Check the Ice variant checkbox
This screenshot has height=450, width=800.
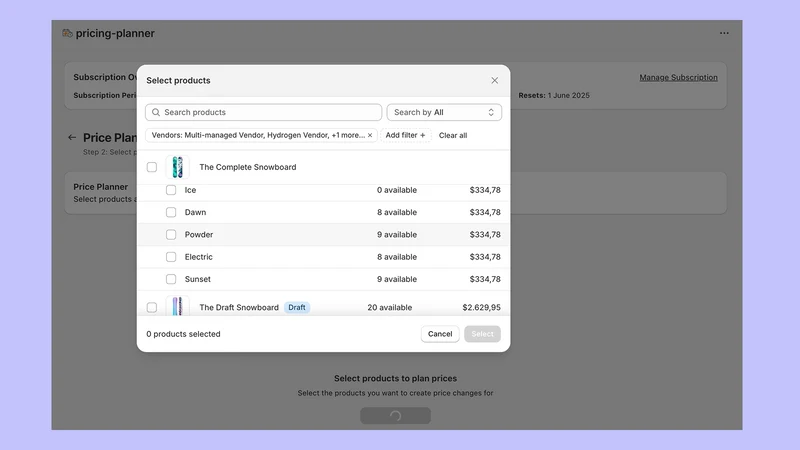tap(171, 190)
